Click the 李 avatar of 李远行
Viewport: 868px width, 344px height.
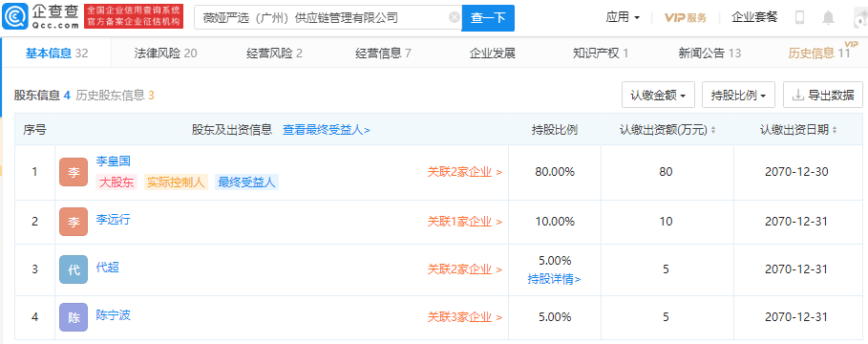coord(74,222)
